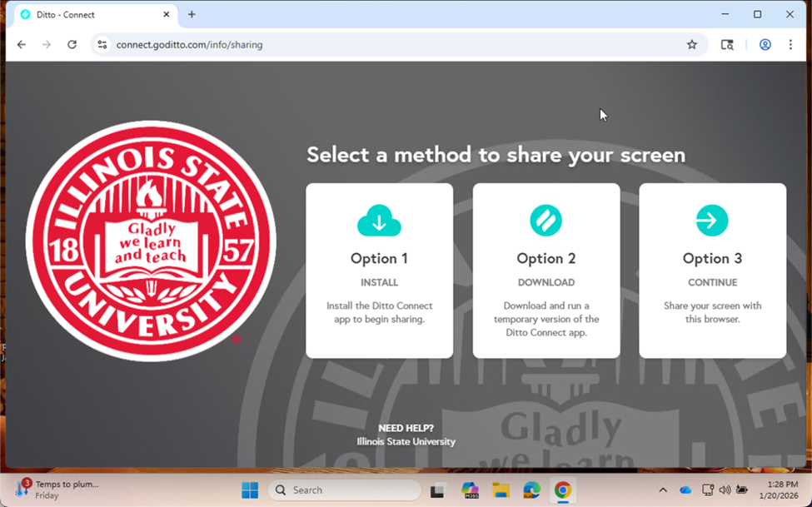Click 'Share your screen with this browser' text
Viewport: 812px width, 507px height.
point(712,312)
